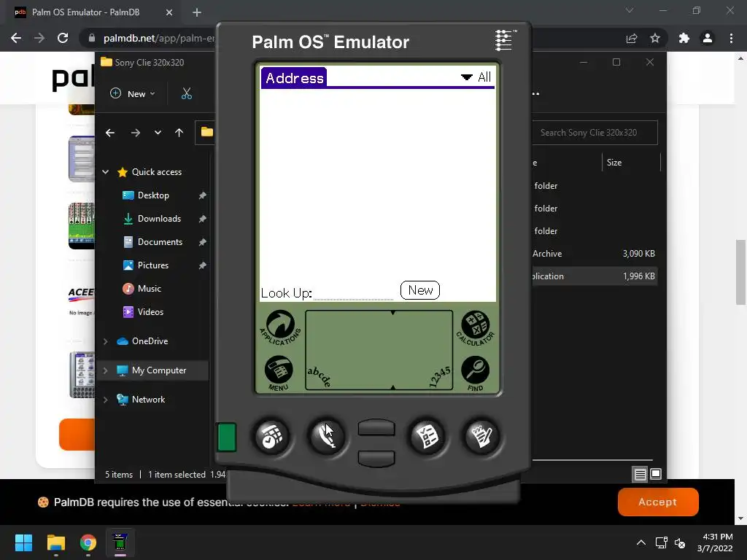747x560 pixels.
Task: Click the muted volume tray icon
Action: (x=680, y=542)
